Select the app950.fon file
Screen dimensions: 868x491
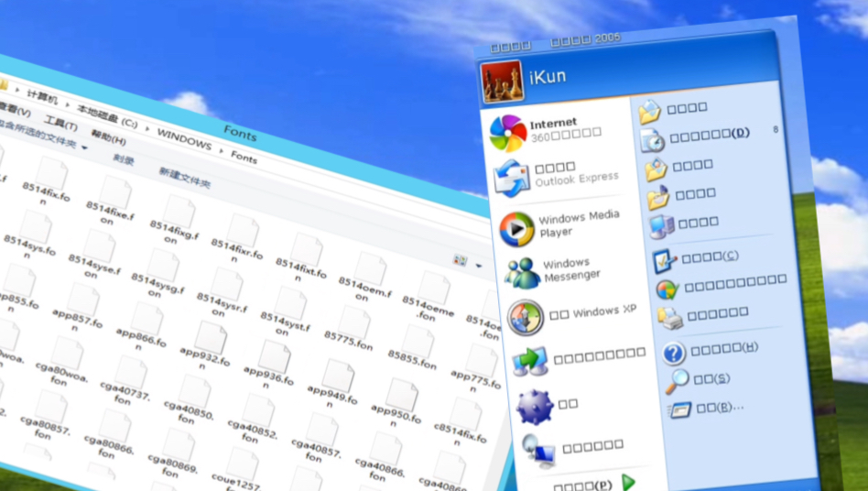tap(396, 405)
